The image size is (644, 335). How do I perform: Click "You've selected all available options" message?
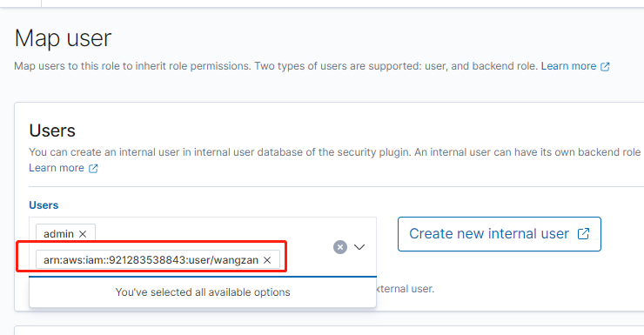tap(203, 292)
